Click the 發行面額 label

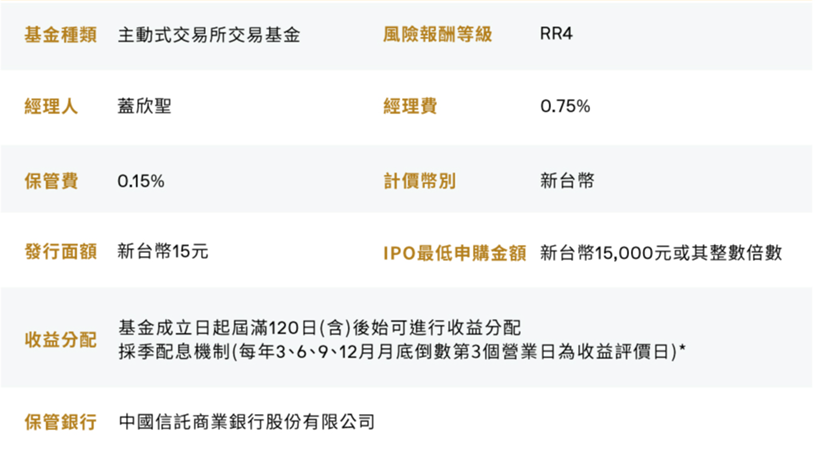pos(60,252)
